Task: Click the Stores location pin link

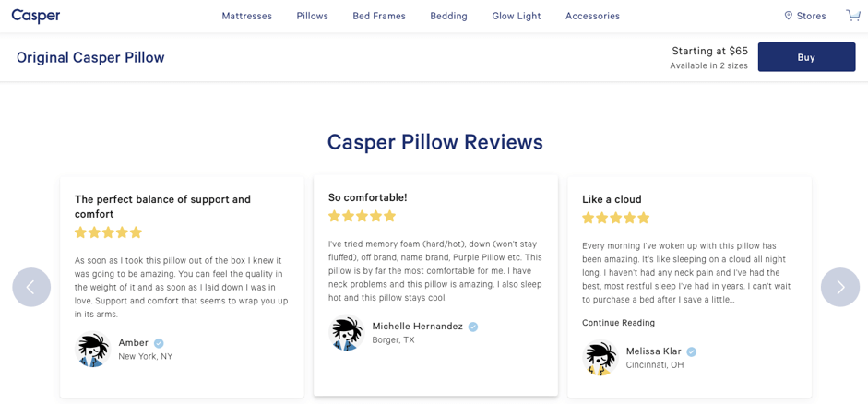Action: pyautogui.click(x=804, y=16)
